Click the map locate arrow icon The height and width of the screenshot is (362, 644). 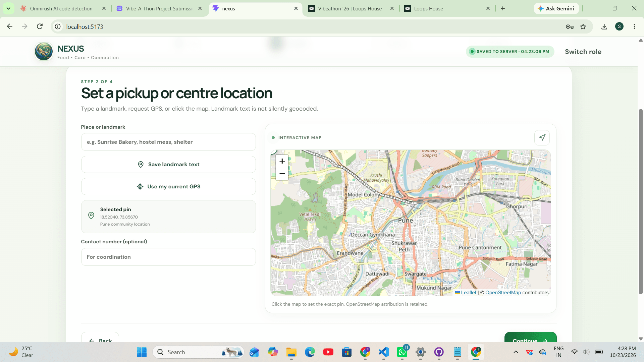click(x=542, y=137)
